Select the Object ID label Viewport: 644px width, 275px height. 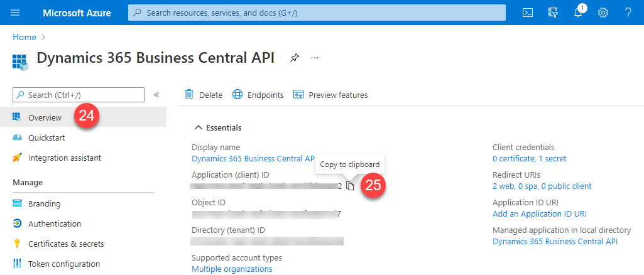click(209, 202)
